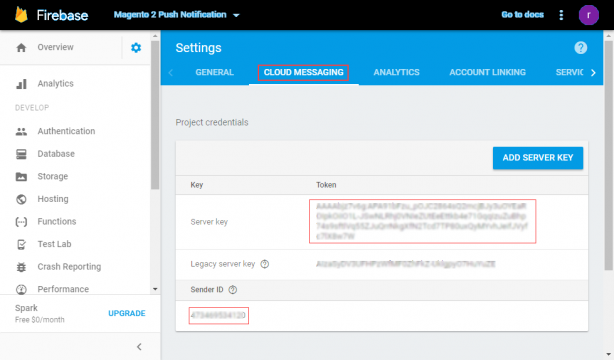Viewport: 614px width, 360px height.
Task: Click the Test Lab clipboard icon
Action: click(x=21, y=244)
